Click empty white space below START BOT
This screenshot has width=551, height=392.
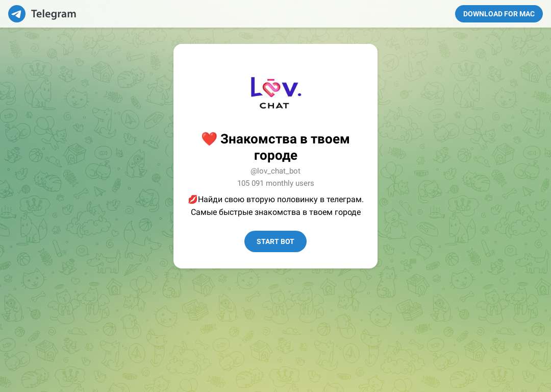pyautogui.click(x=275, y=260)
